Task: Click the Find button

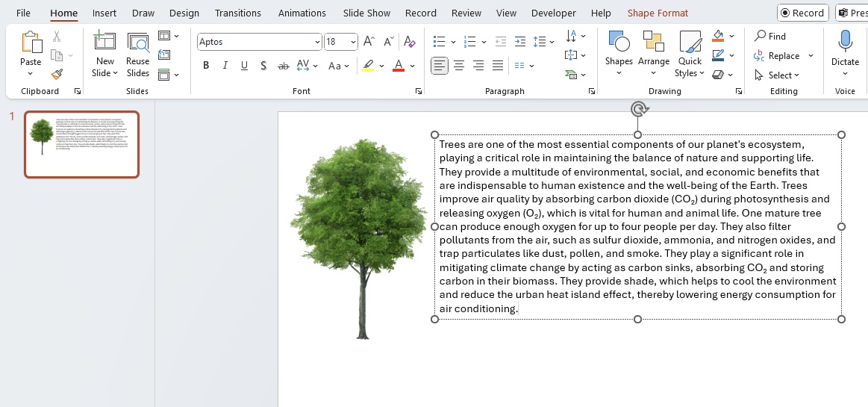Action: click(770, 36)
